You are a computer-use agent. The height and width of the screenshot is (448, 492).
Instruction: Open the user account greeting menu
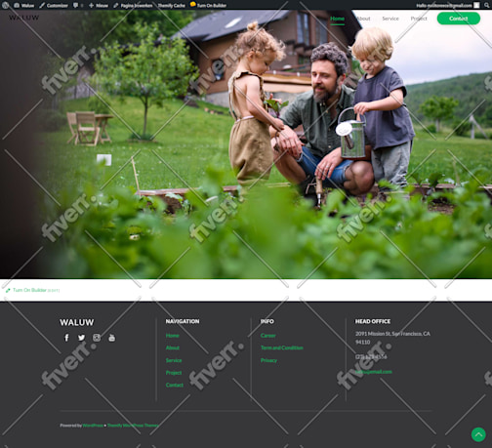(447, 5)
